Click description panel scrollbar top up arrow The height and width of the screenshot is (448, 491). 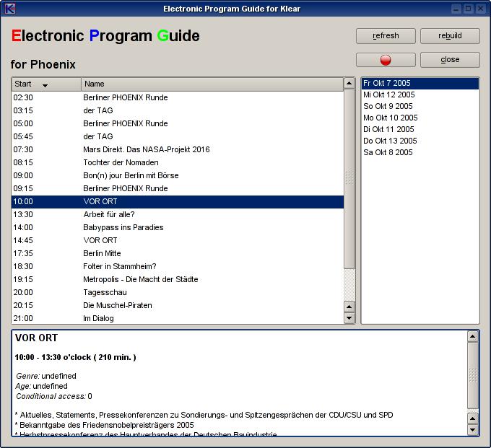coord(472,336)
